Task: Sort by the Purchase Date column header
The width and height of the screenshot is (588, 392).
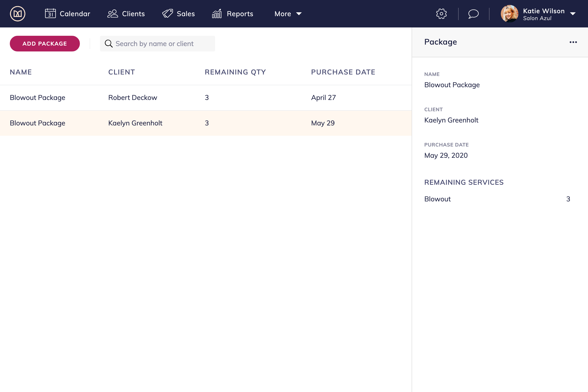Action: [343, 72]
